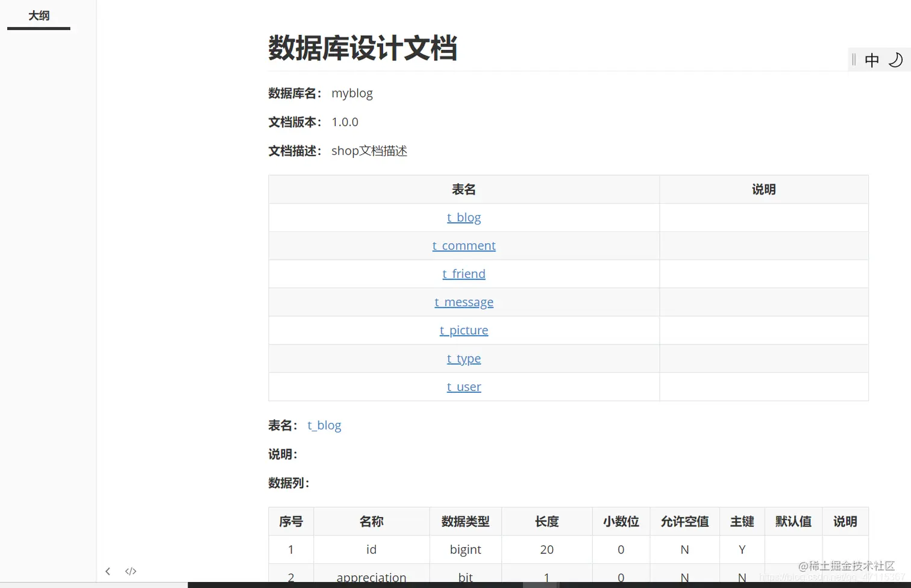911x588 pixels.
Task: Click the database name myblog text
Action: pos(352,93)
